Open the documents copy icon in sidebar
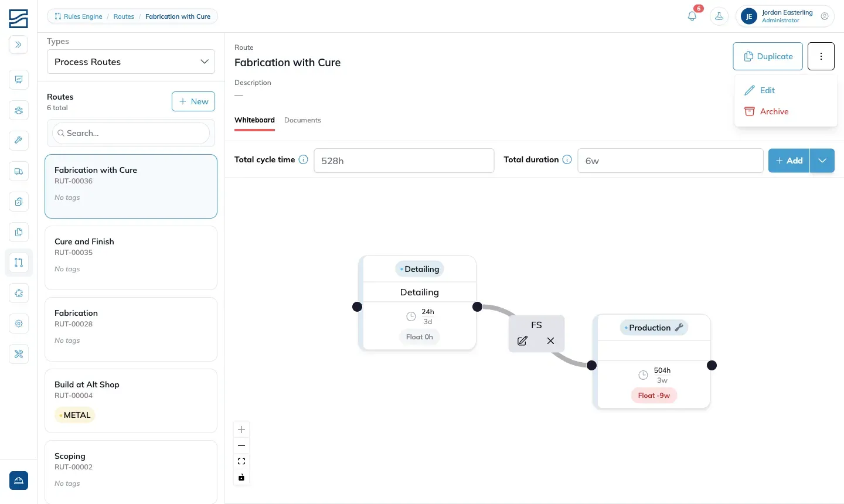This screenshot has height=504, width=844. tap(19, 232)
